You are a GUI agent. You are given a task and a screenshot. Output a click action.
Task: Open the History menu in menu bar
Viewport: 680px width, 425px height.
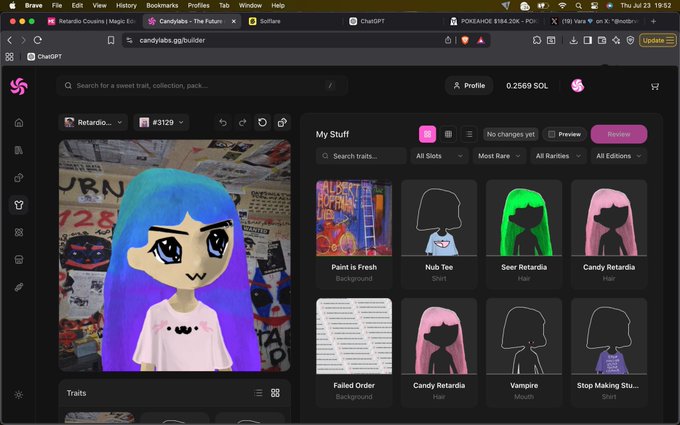pos(126,6)
